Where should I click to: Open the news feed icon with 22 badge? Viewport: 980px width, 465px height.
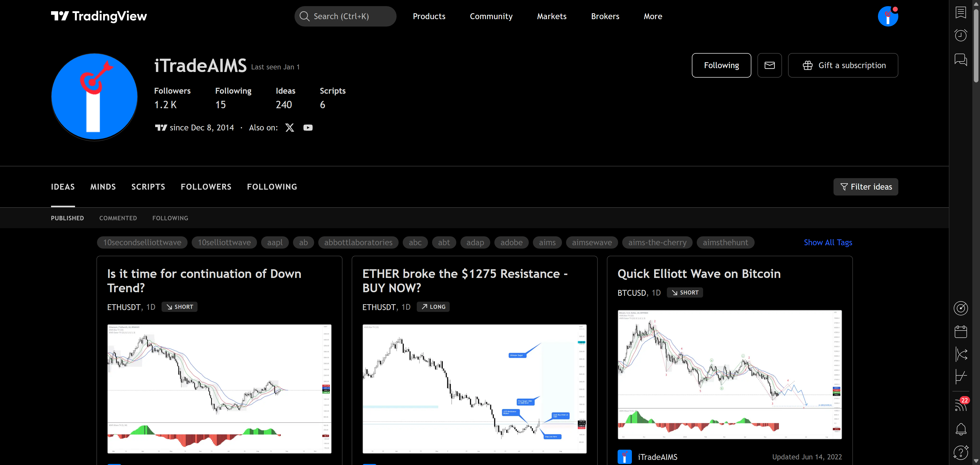tap(961, 405)
